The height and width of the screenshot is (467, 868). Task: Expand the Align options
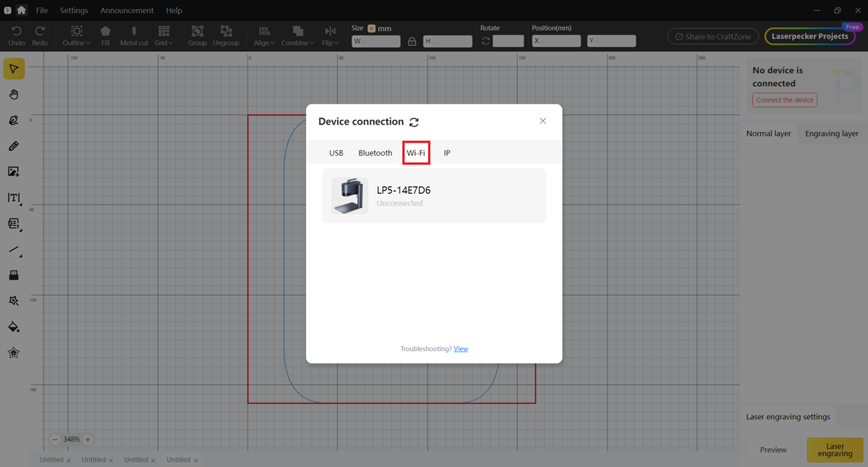pyautogui.click(x=264, y=35)
